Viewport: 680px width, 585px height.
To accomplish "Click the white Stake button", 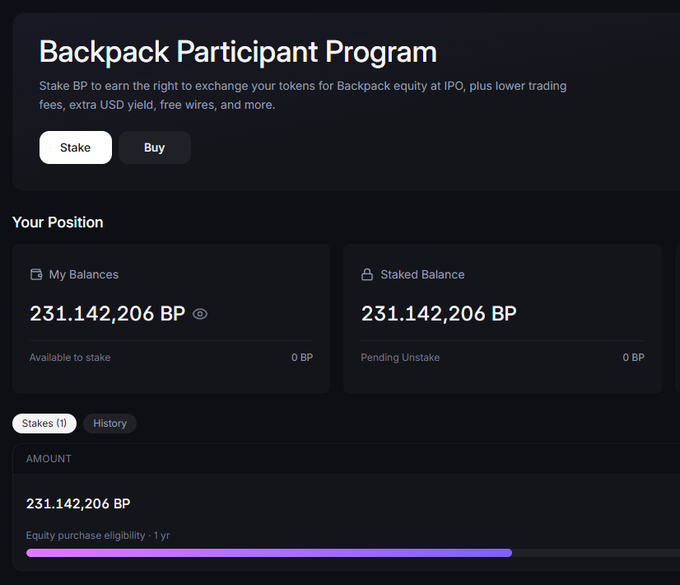I will tap(75, 147).
